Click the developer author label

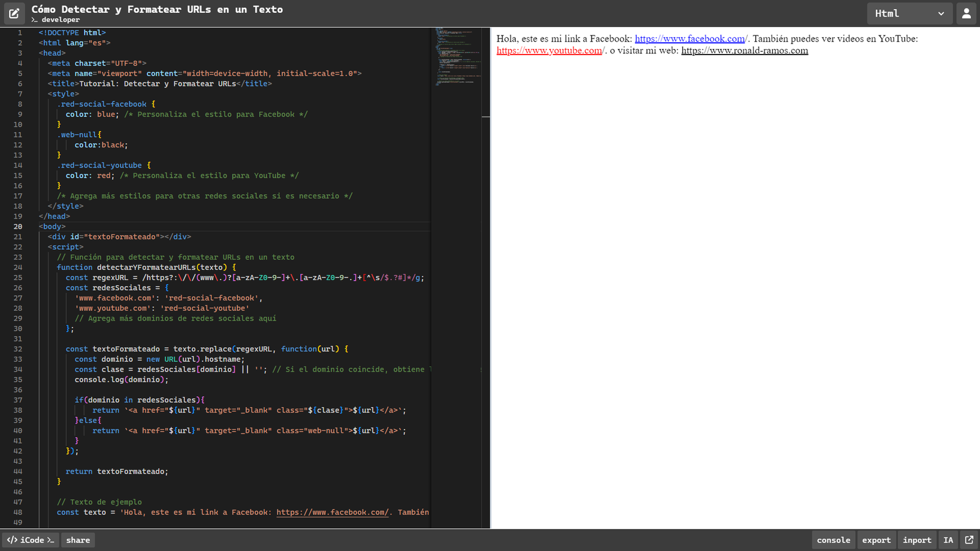tap(60, 20)
